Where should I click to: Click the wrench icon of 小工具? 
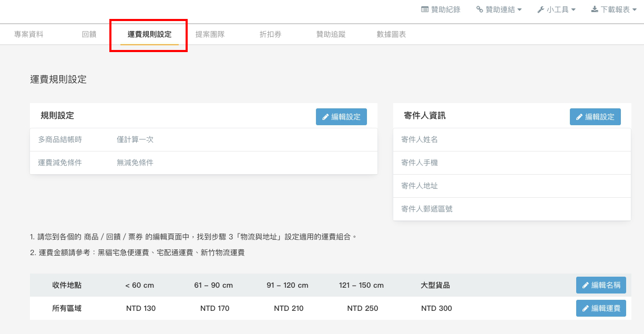[x=540, y=9]
